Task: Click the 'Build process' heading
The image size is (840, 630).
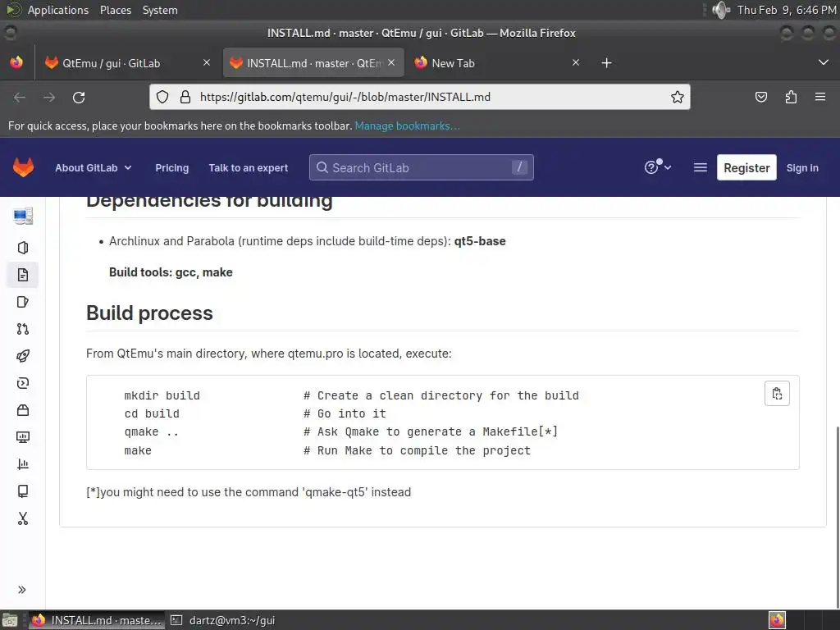Action: (149, 313)
